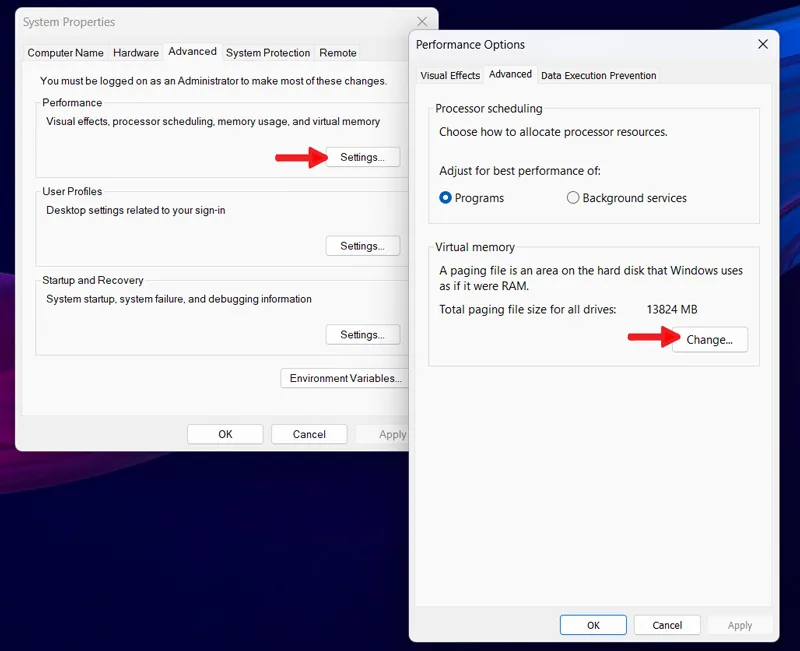Image resolution: width=800 pixels, height=651 pixels.
Task: Click Apply in System Properties window
Action: (382, 434)
